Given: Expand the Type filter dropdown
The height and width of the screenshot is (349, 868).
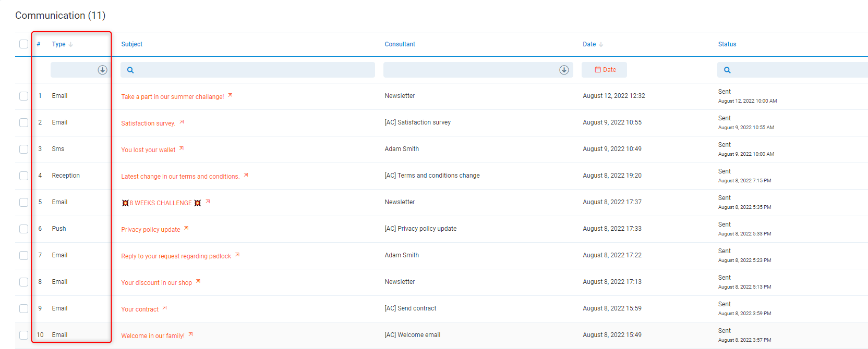Looking at the screenshot, I should (102, 70).
